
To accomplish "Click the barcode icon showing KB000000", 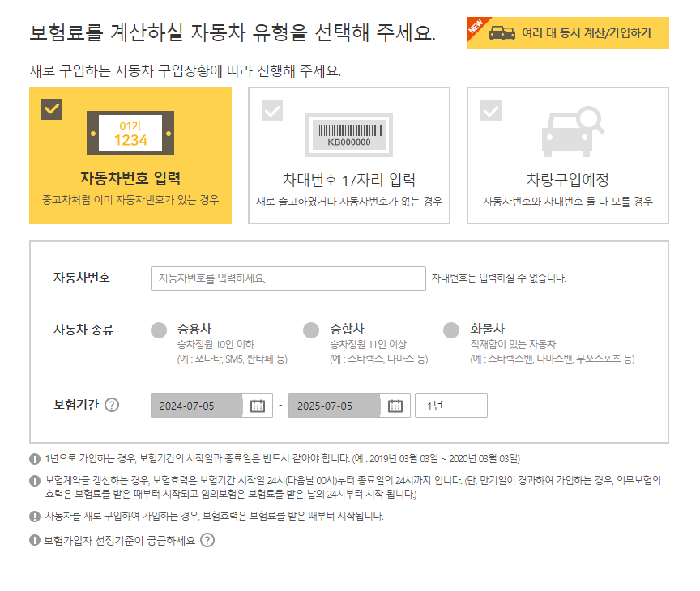I will click(348, 134).
